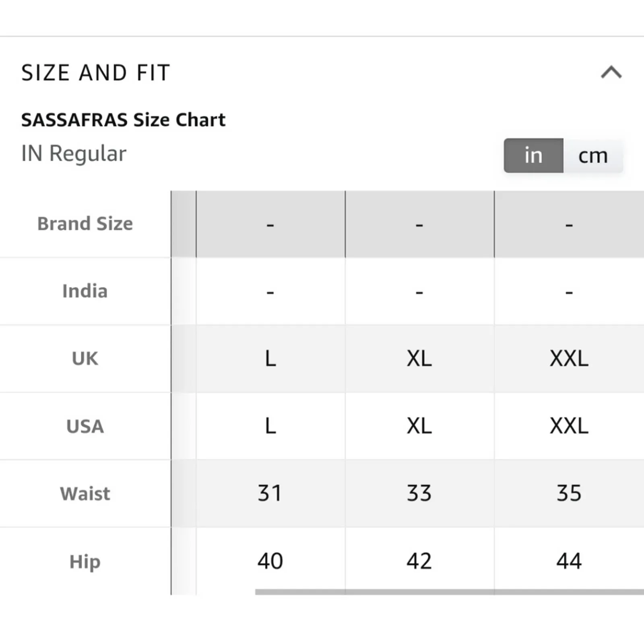Image resolution: width=644 pixels, height=644 pixels.
Task: Click waist value 31
Action: pyautogui.click(x=270, y=493)
